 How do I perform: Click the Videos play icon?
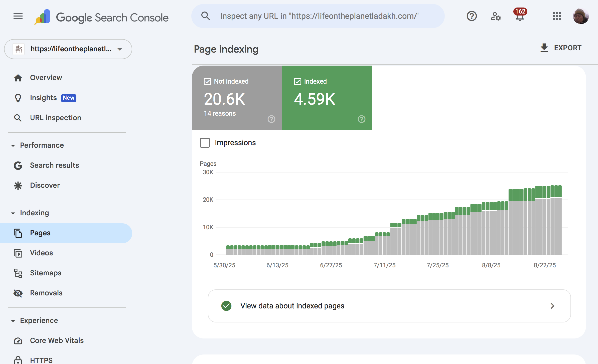click(x=18, y=253)
